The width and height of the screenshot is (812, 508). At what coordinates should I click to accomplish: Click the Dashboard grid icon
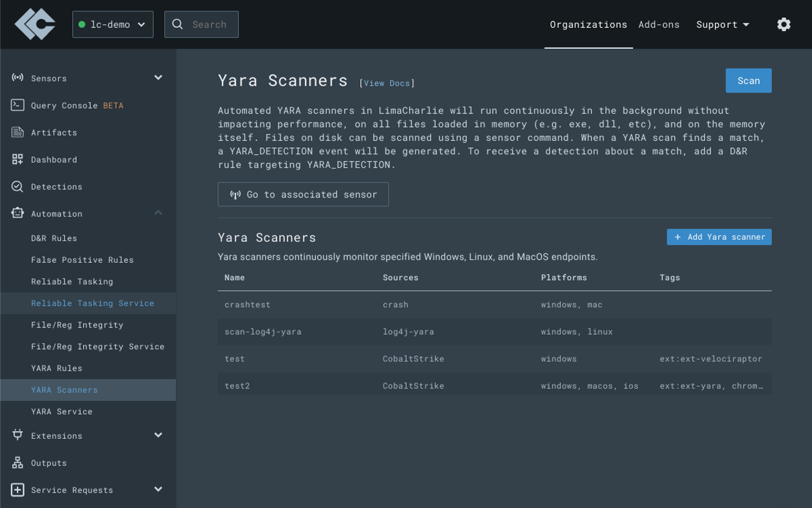point(18,159)
